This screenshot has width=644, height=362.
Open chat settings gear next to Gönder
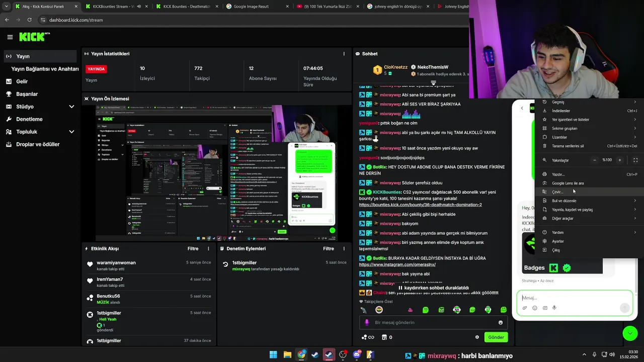click(477, 337)
